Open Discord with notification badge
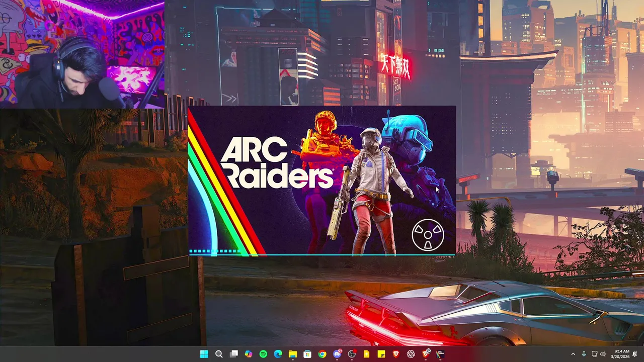The width and height of the screenshot is (644, 362). click(x=337, y=354)
